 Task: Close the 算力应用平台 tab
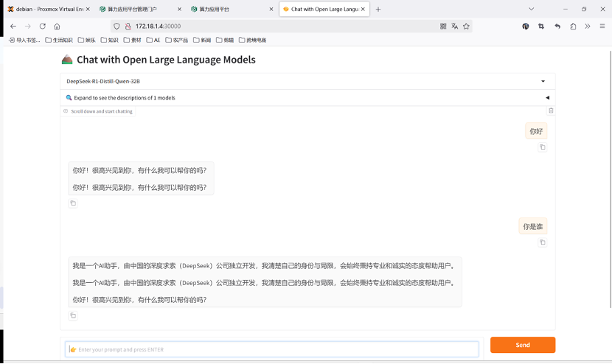tap(271, 9)
